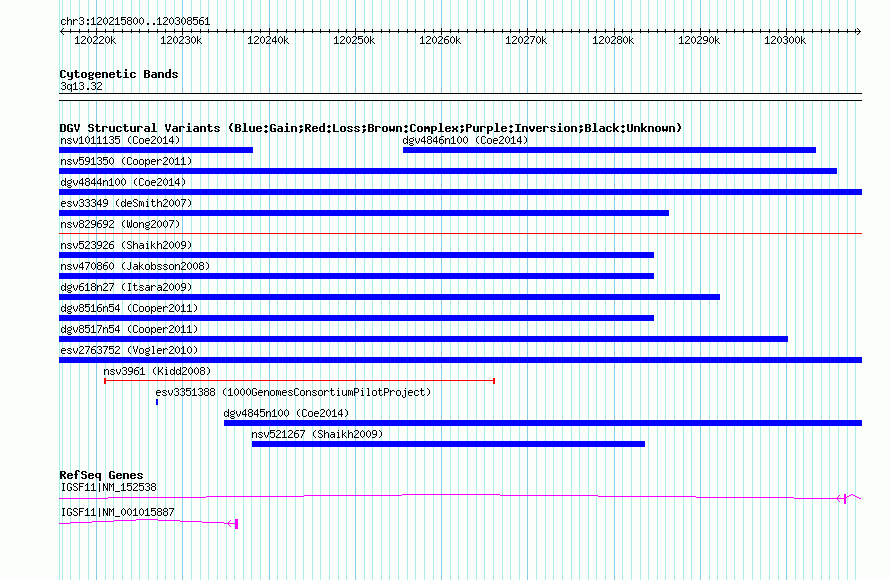Click the 120290k ruler tick label

click(x=699, y=40)
